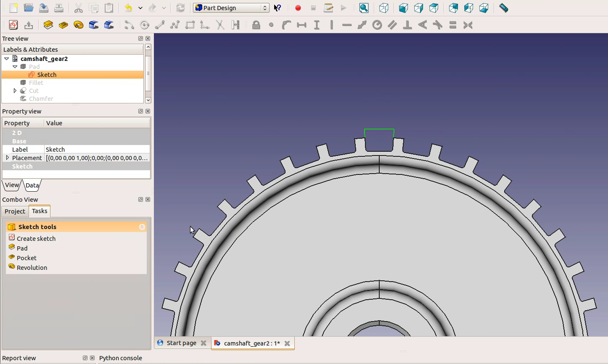608x364 pixels.
Task: Click Create sketch in Sketch tools
Action: click(x=36, y=239)
